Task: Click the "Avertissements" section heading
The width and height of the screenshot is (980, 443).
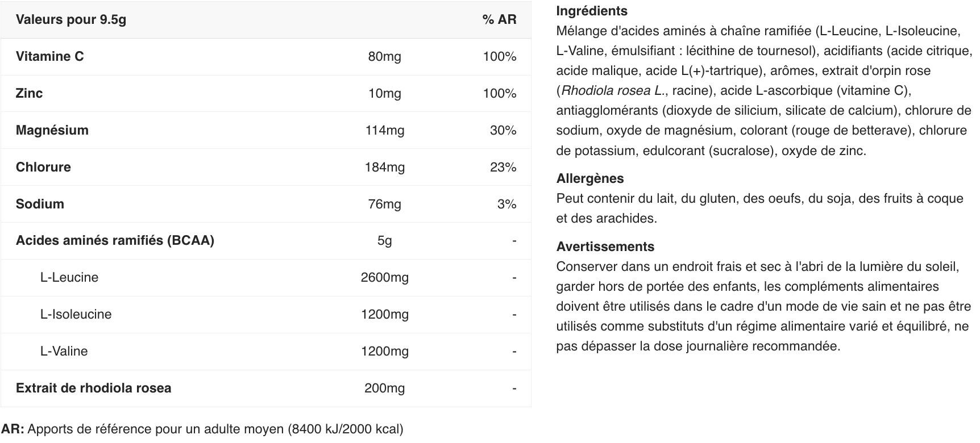Action: 605,246
